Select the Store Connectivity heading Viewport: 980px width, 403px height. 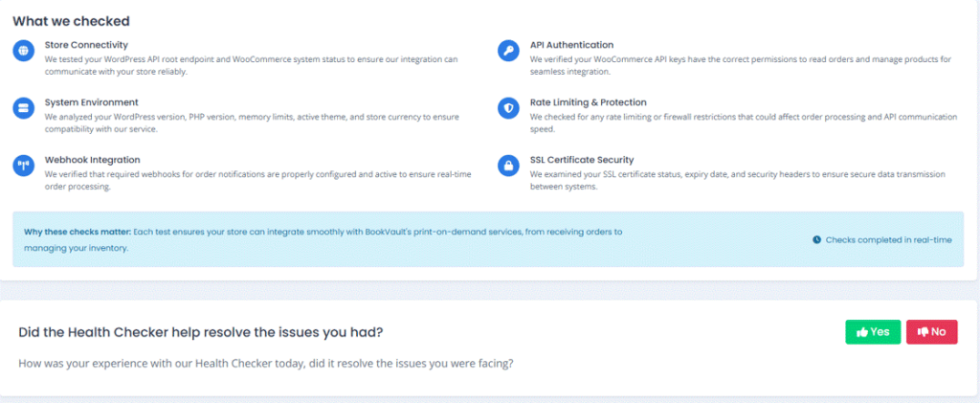(x=86, y=44)
